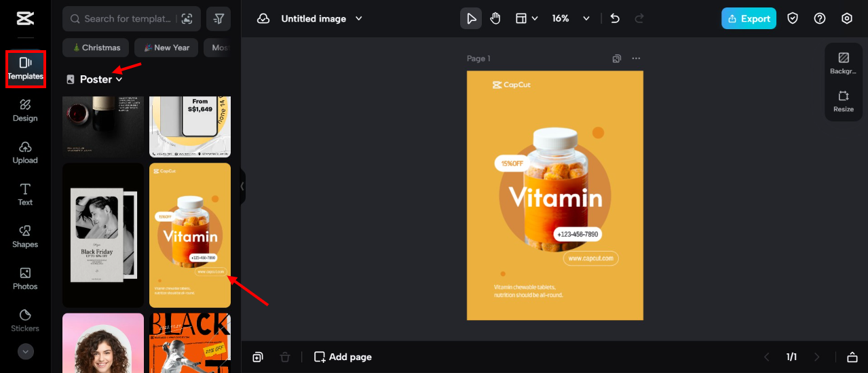This screenshot has width=868, height=373.
Task: Select the CapCut logo on canvas
Action: pyautogui.click(x=511, y=85)
